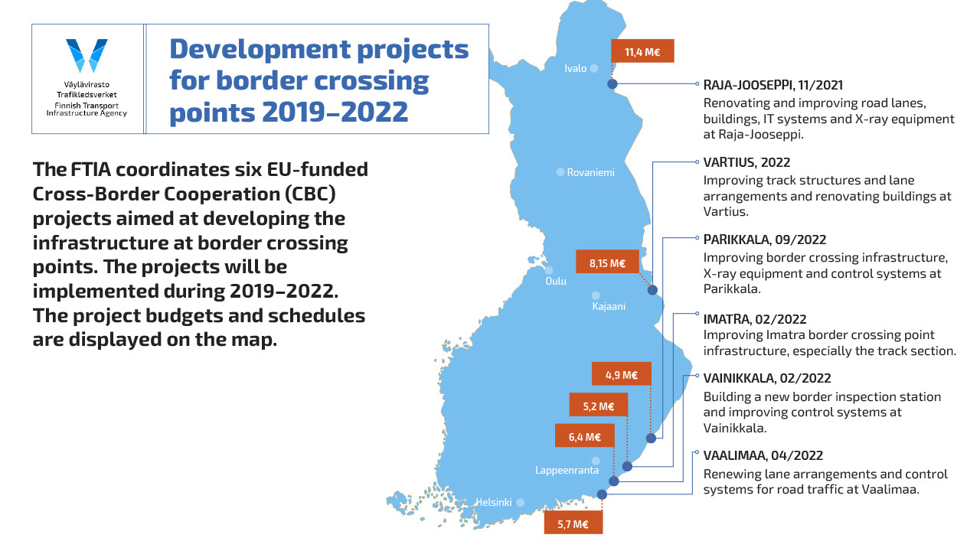
Task: Select the PARIKKALA, 09/2022 heading
Action: pos(765,240)
